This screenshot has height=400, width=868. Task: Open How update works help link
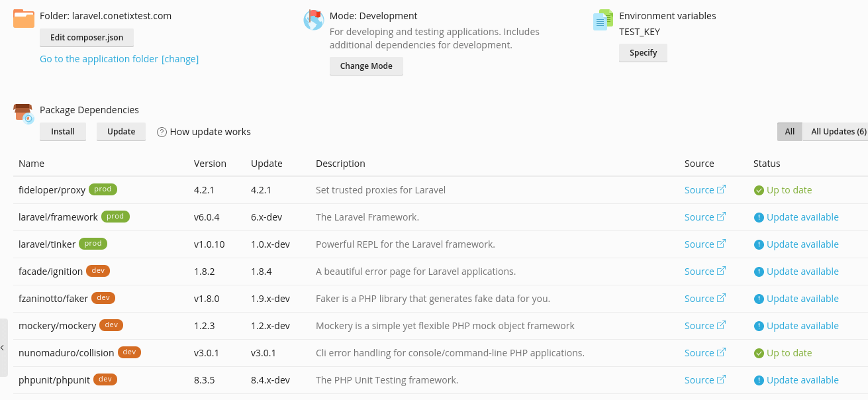(x=211, y=132)
